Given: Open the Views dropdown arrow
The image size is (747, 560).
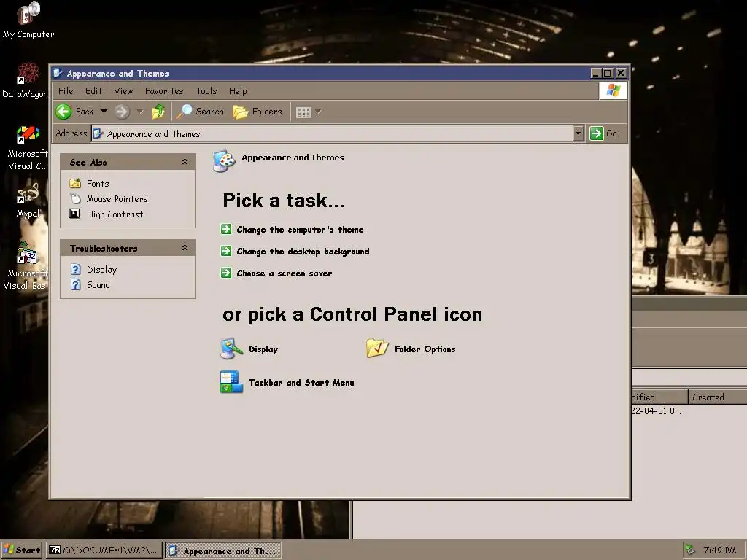Looking at the screenshot, I should 319,112.
